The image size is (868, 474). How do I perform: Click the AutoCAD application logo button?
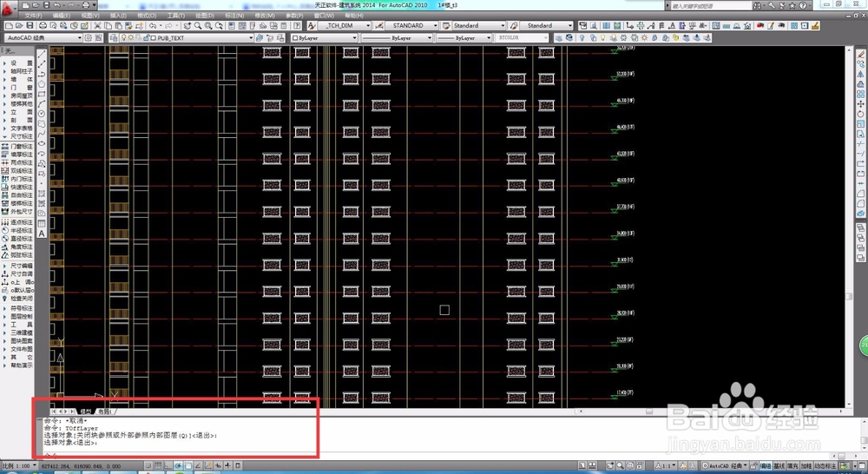[9, 8]
